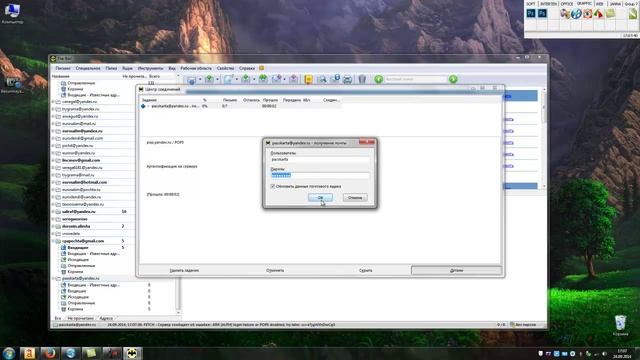Expand the eurodesk@gmail.com account

[x=53, y=138]
